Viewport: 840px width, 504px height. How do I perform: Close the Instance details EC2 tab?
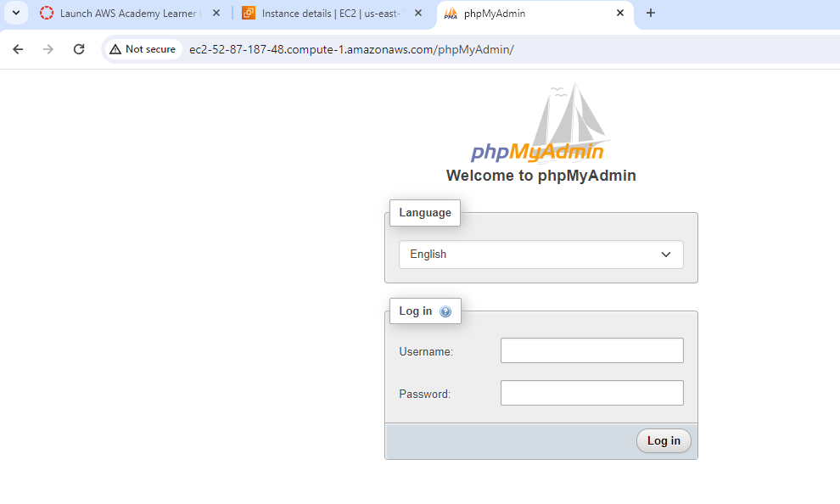click(x=418, y=14)
